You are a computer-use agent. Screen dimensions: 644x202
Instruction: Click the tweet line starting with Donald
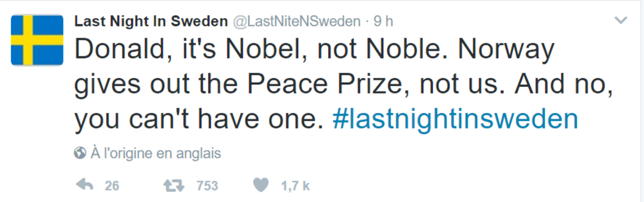click(314, 49)
